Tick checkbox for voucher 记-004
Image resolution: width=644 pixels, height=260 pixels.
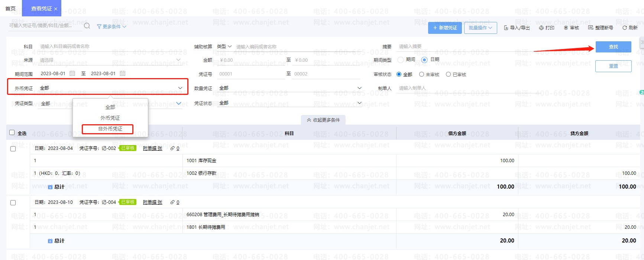13,203
